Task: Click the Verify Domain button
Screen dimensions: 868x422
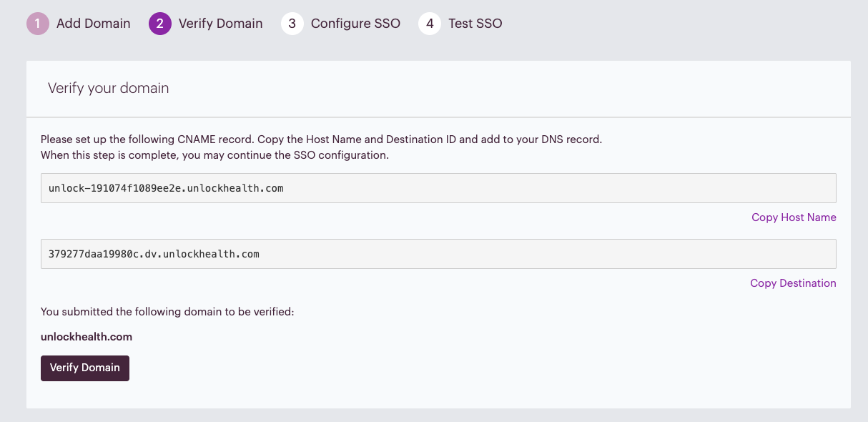Action: tap(85, 368)
